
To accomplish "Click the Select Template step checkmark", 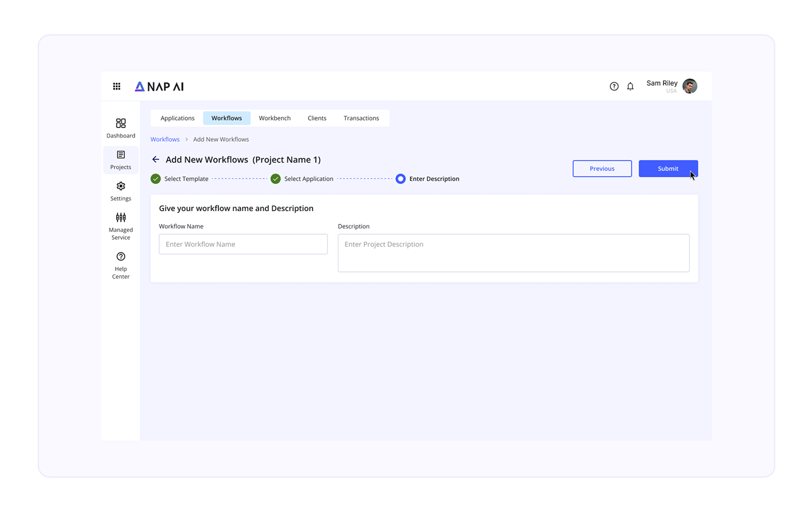I will (x=155, y=179).
